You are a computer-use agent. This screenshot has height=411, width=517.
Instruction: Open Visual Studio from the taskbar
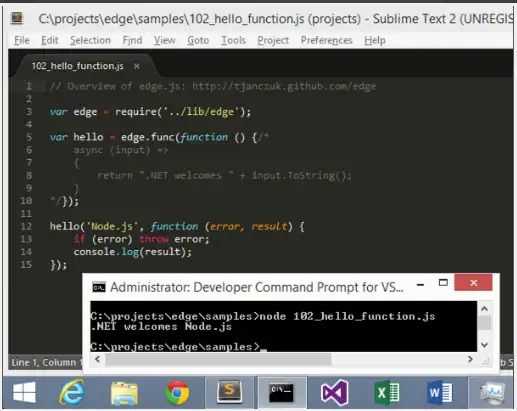(x=334, y=392)
